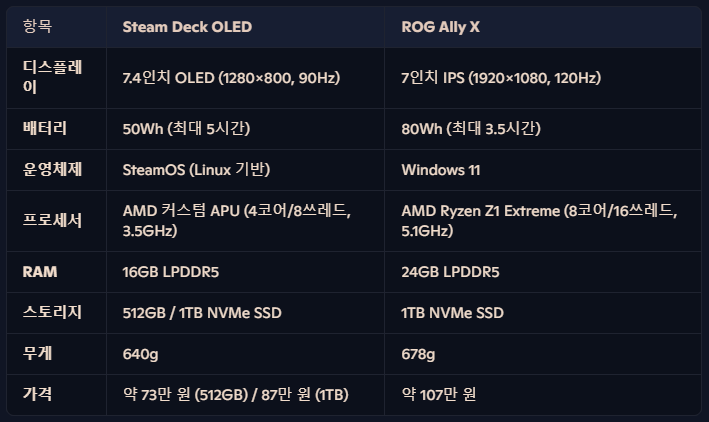Select the 7.4인치 OLED display cell
This screenshot has width=709, height=422.
point(231,78)
